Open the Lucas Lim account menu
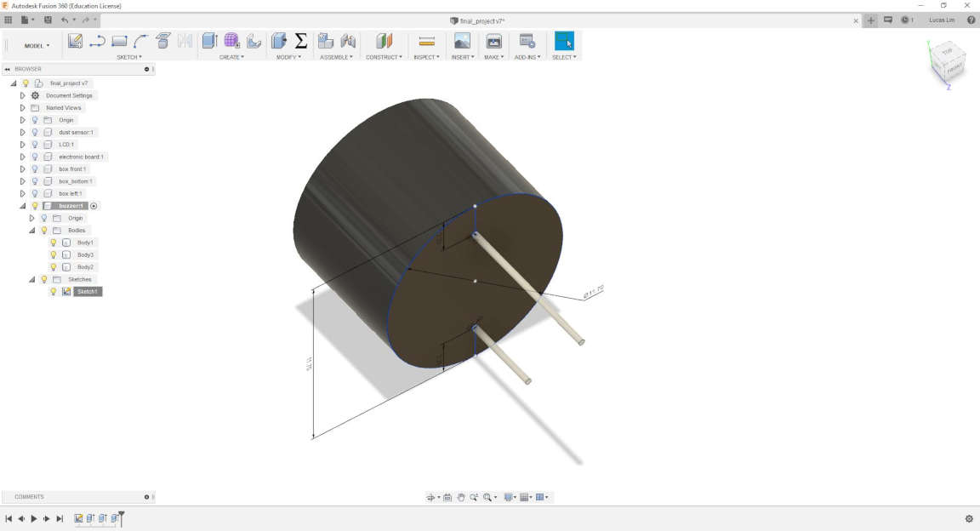 click(941, 20)
